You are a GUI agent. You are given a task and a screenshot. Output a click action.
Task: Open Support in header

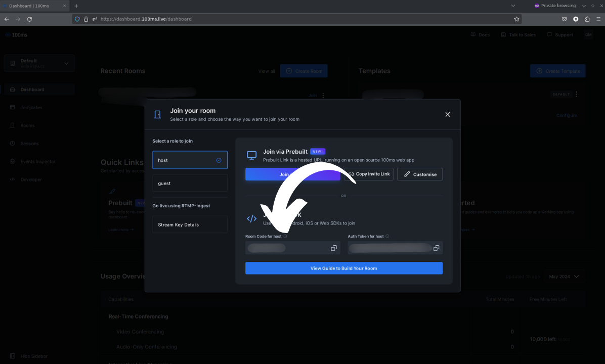pos(560,35)
